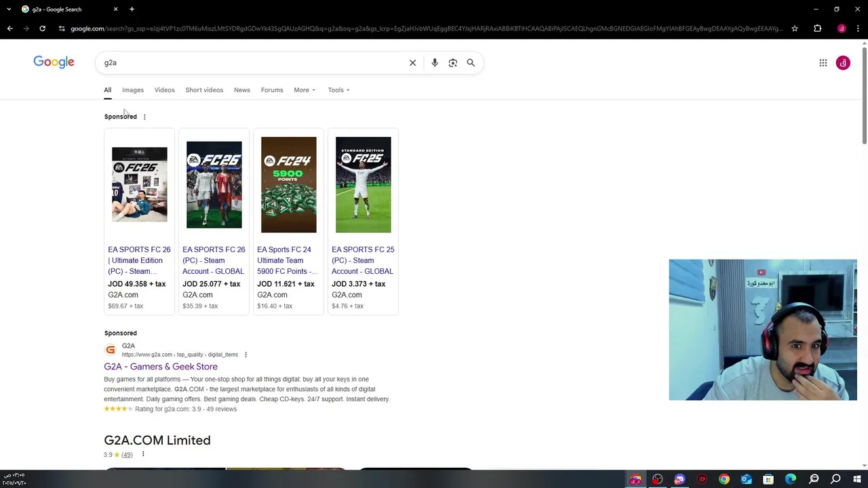Switch to the Images tab
This screenshot has width=868, height=488.
(x=133, y=90)
